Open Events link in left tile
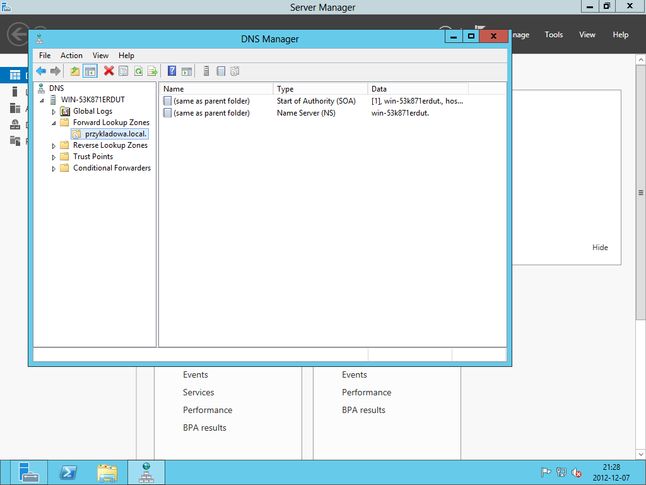The image size is (646, 485). point(195,375)
